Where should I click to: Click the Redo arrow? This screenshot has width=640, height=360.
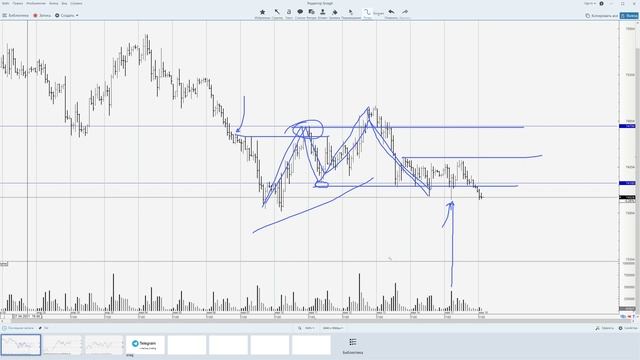[x=405, y=14]
